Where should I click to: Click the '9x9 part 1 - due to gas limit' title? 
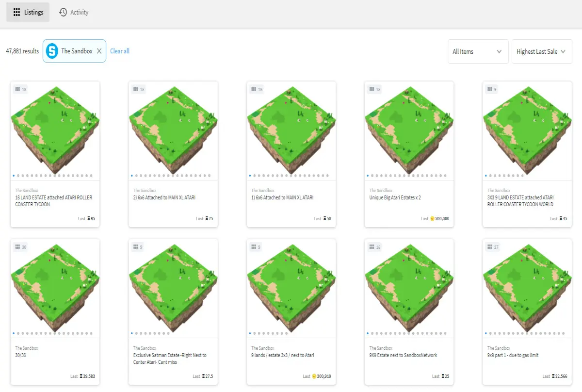513,355
